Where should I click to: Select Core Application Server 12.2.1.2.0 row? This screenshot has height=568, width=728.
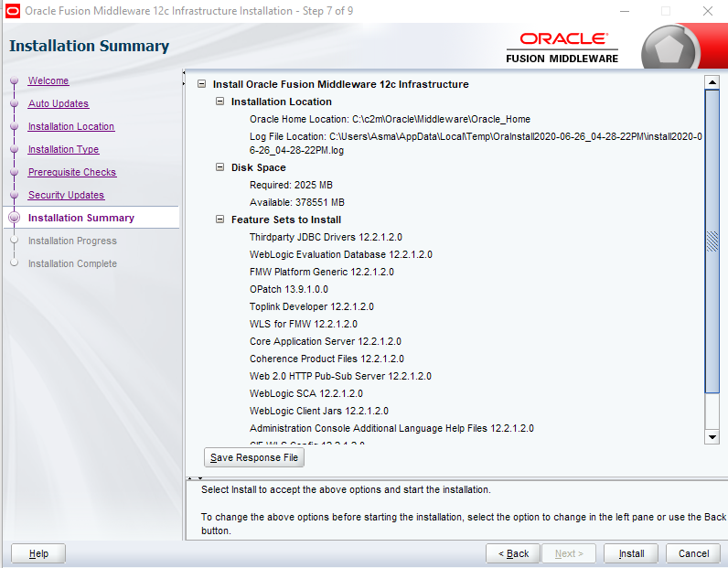326,341
